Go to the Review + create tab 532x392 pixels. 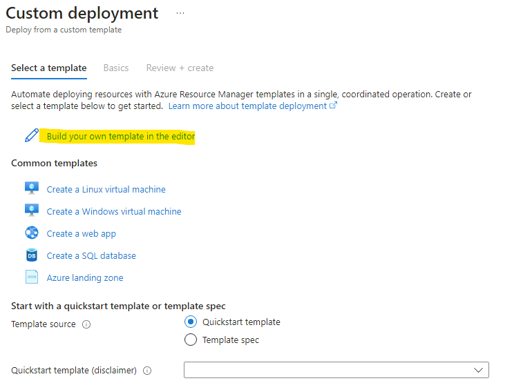pos(180,68)
